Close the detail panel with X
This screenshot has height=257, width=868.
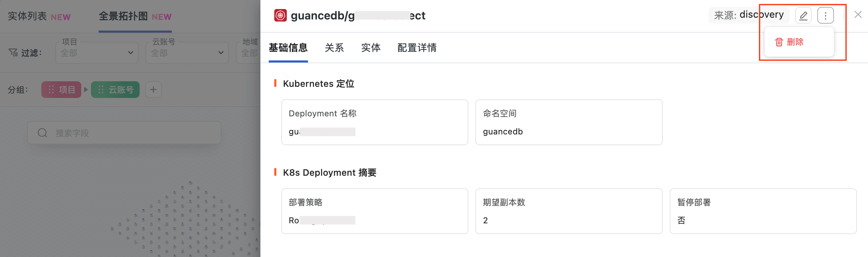pos(858,15)
